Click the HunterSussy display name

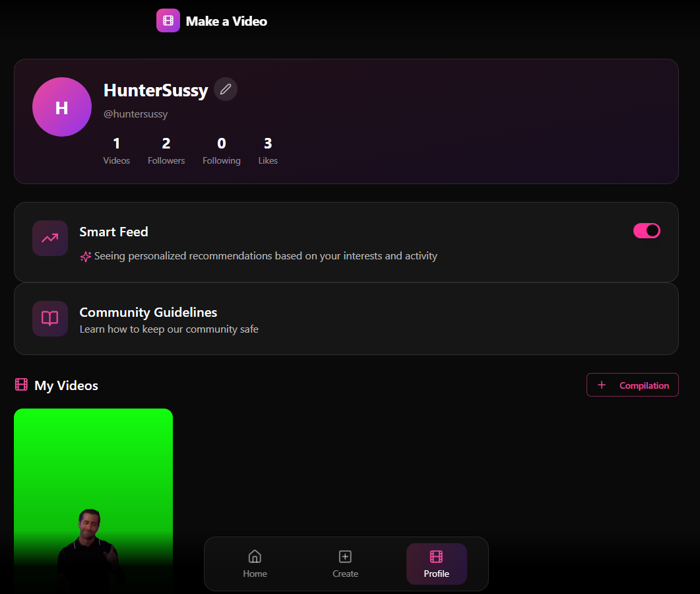point(156,90)
